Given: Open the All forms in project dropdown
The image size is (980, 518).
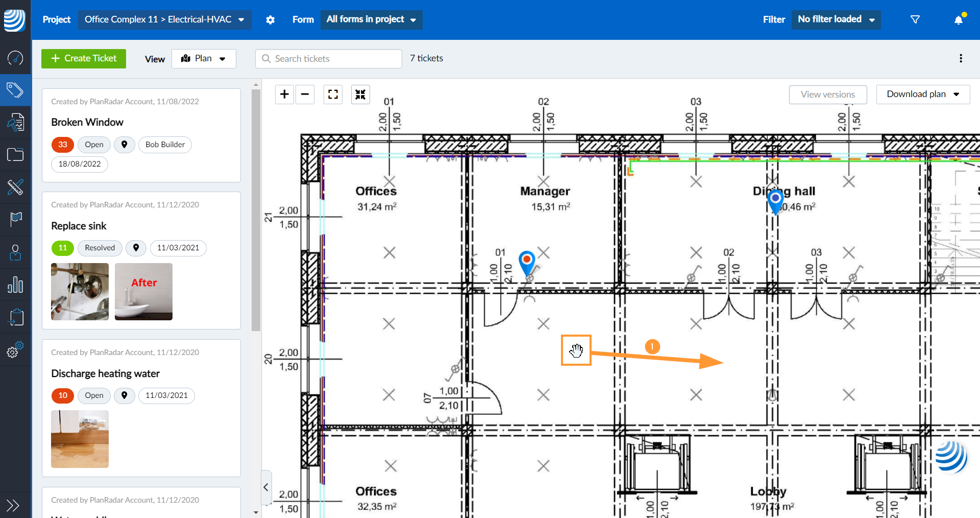Looking at the screenshot, I should click(x=371, y=20).
